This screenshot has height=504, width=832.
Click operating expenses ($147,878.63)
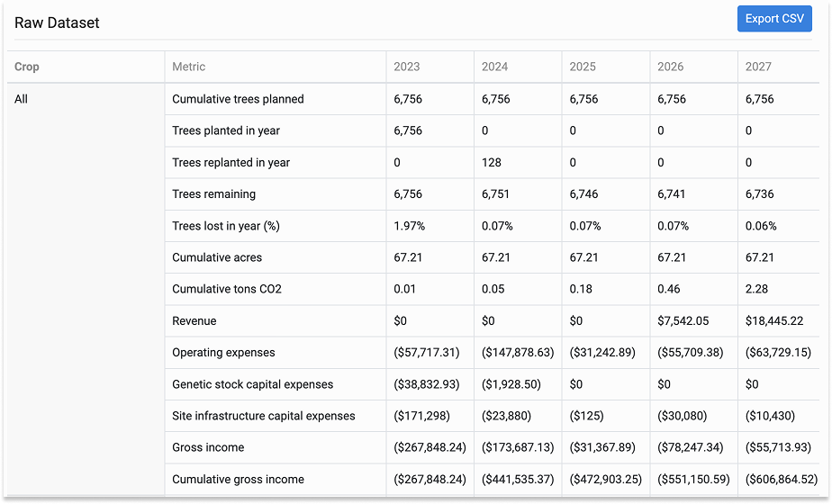click(518, 353)
